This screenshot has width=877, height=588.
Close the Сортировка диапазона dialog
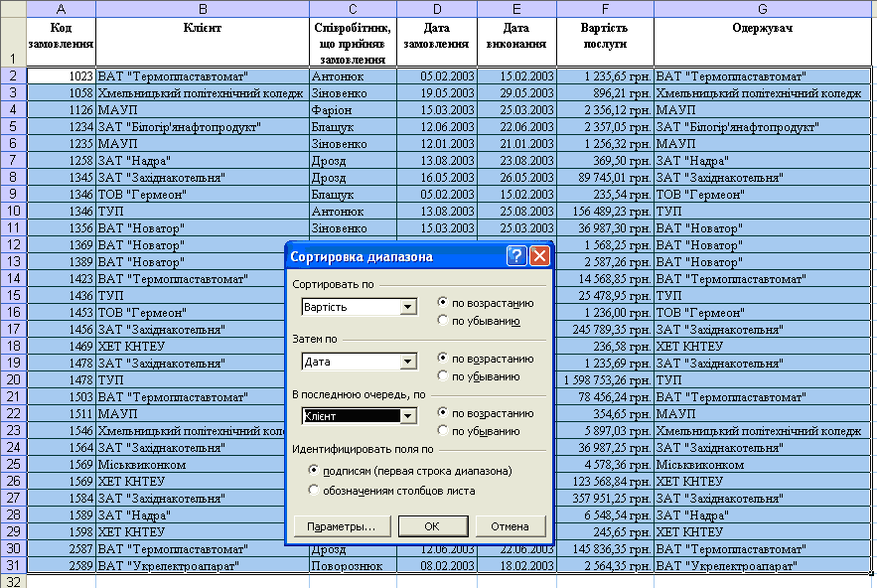pos(539,256)
